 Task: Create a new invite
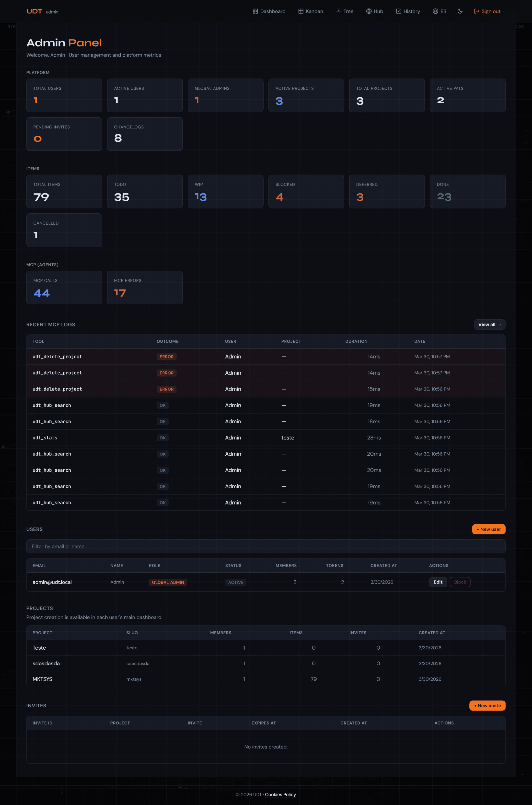click(487, 706)
